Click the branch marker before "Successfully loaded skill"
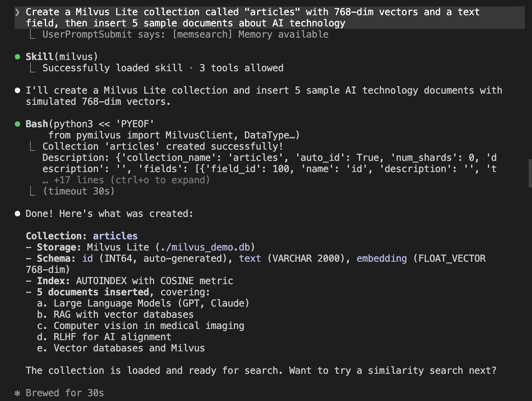The image size is (532, 401). click(32, 68)
